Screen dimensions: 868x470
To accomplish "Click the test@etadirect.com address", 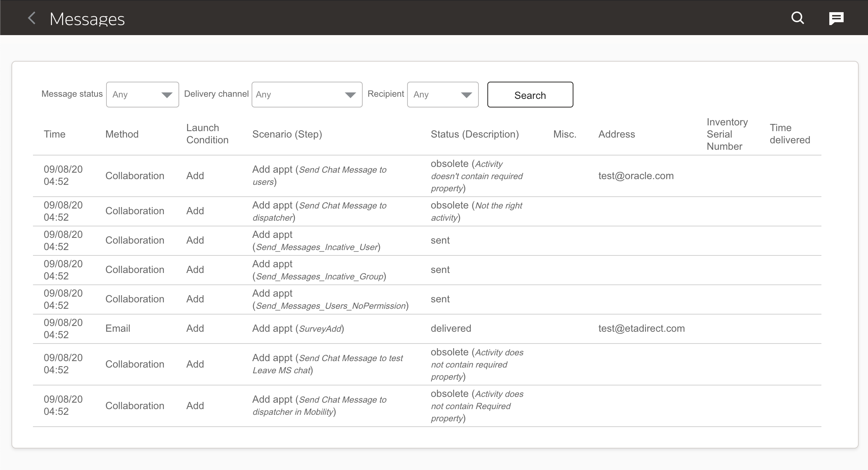I will [x=641, y=328].
